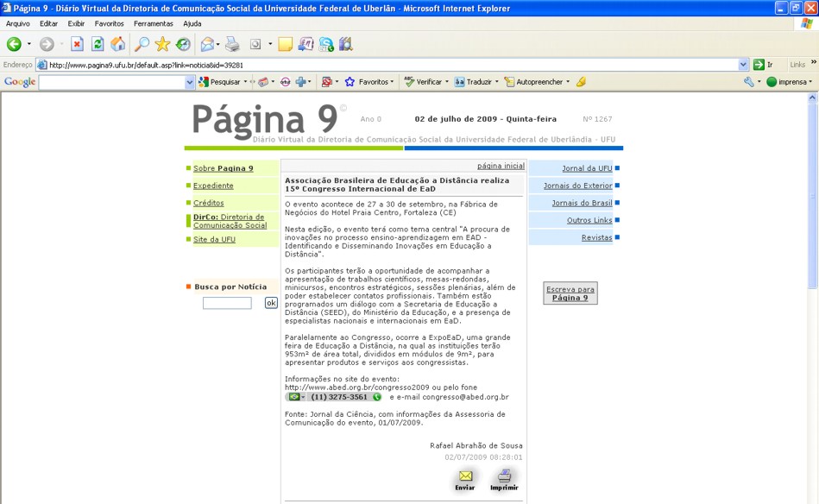Open the Traduzir dropdown
The height and width of the screenshot is (504, 819).
[497, 82]
